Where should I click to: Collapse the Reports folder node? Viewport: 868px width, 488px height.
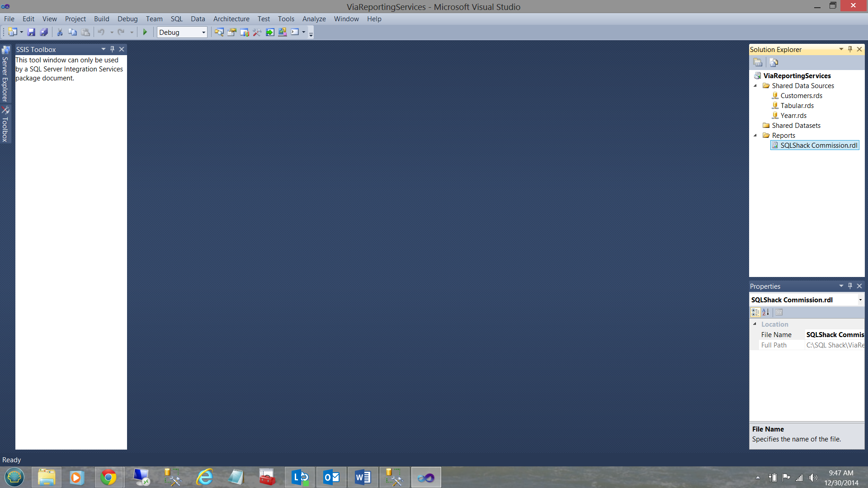point(755,136)
